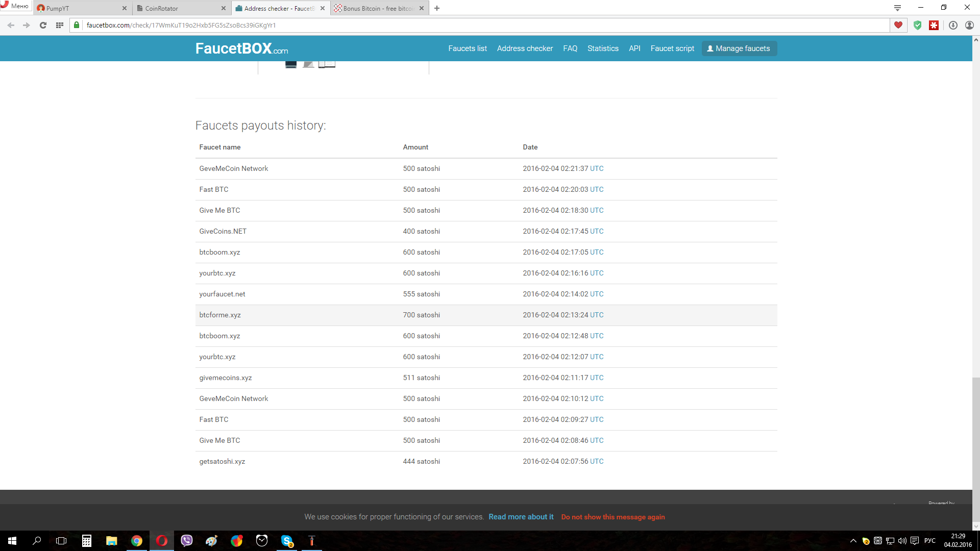Click the Faucets payouts history heading
This screenshot has height=551, width=980.
tap(260, 126)
